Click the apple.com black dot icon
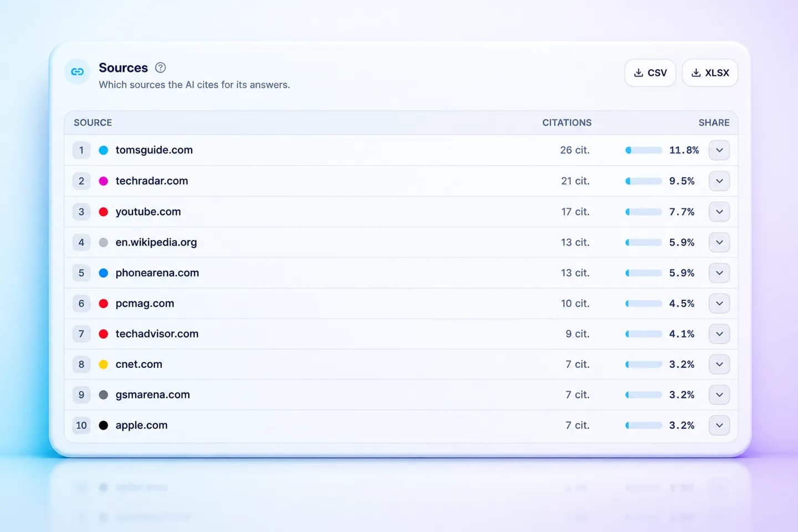 click(103, 425)
